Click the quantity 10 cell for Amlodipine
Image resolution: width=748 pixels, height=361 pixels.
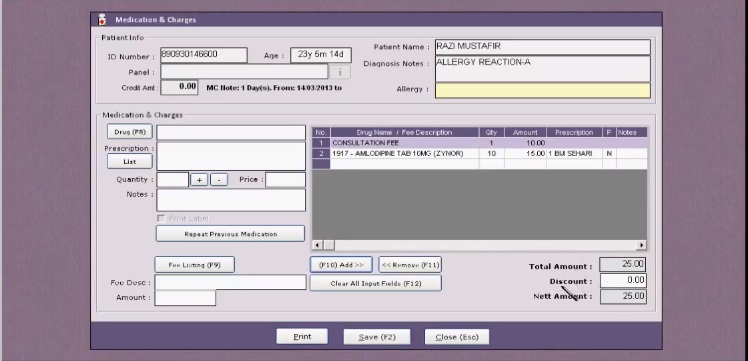[491, 154]
